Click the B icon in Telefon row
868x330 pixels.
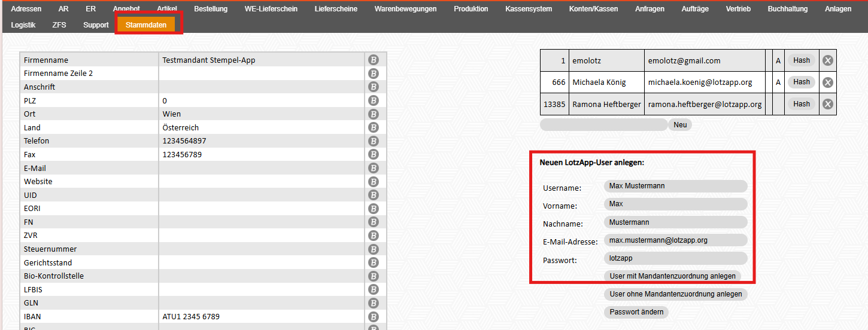(x=374, y=141)
